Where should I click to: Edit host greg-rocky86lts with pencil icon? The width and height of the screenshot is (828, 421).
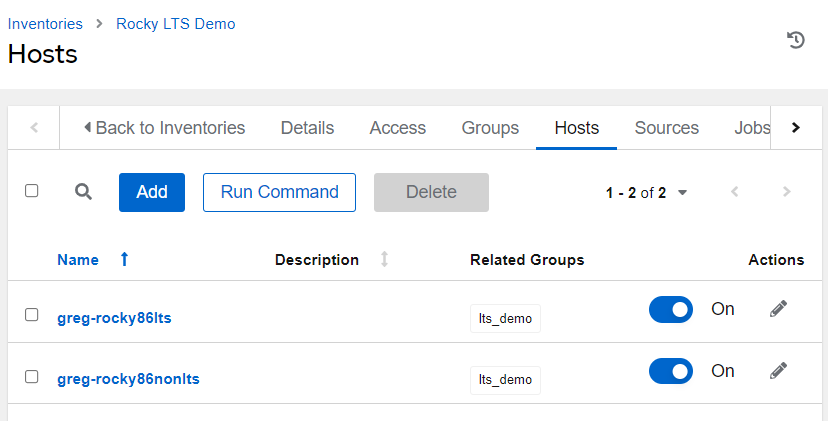tap(778, 309)
